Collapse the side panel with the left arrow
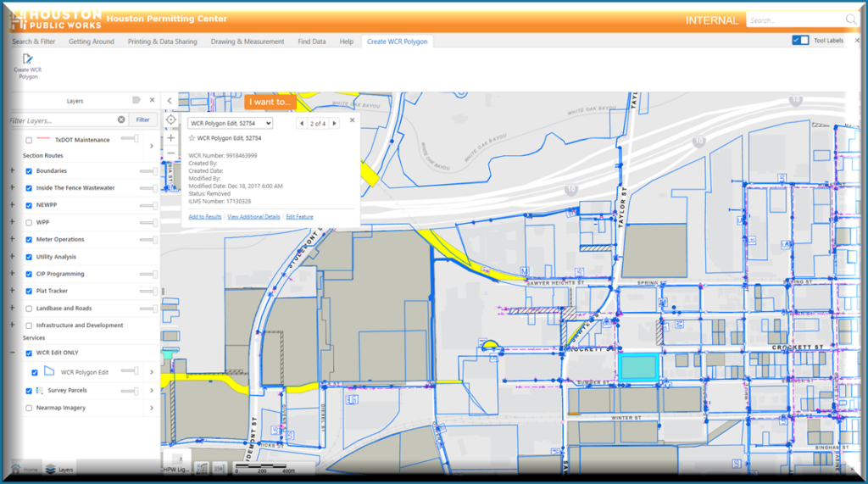This screenshot has height=484, width=868. [x=170, y=101]
